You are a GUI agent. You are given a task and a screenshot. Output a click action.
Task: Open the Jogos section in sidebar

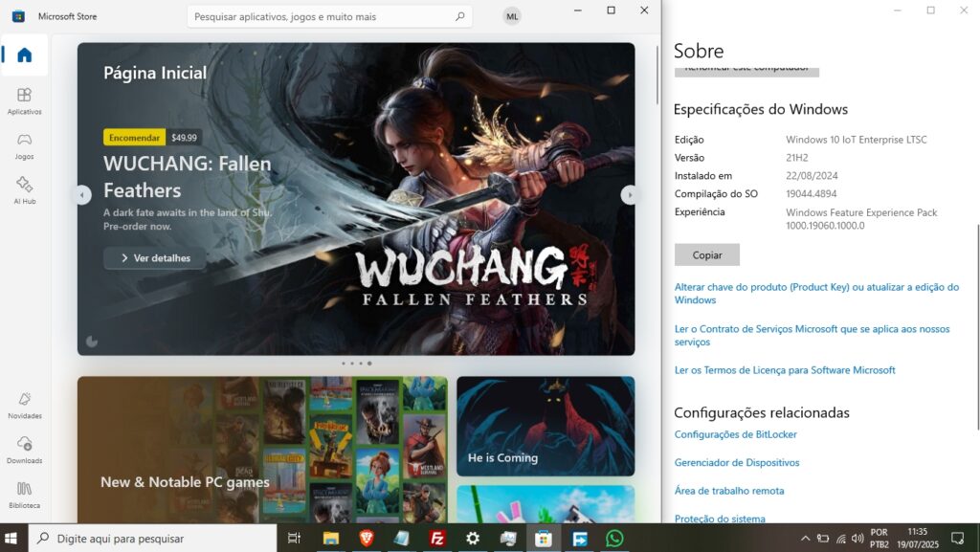point(24,146)
